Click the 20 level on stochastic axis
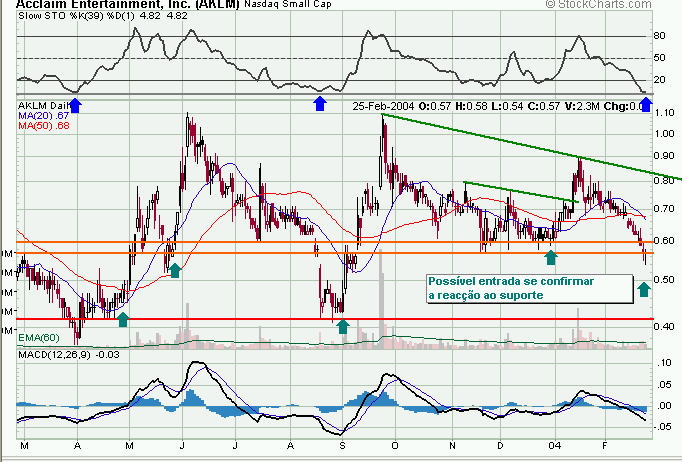Image resolution: width=682 pixels, height=462 pixels. pyautogui.click(x=659, y=80)
